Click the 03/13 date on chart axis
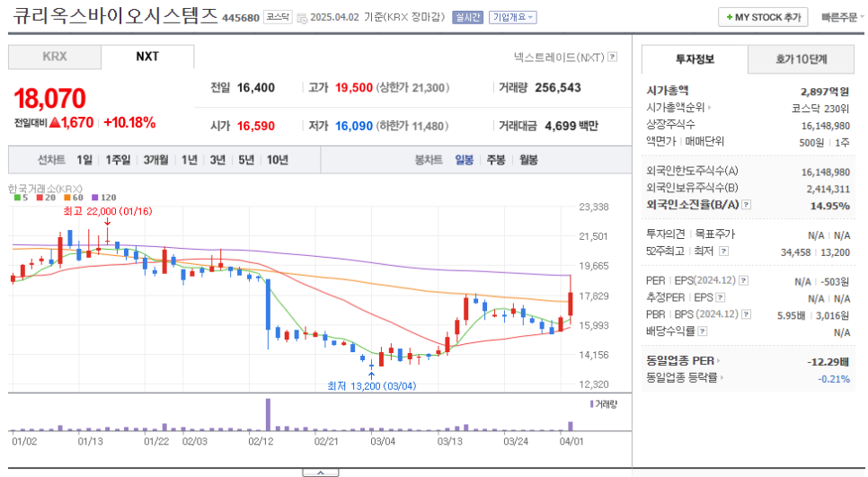868x477 pixels. coord(449,441)
